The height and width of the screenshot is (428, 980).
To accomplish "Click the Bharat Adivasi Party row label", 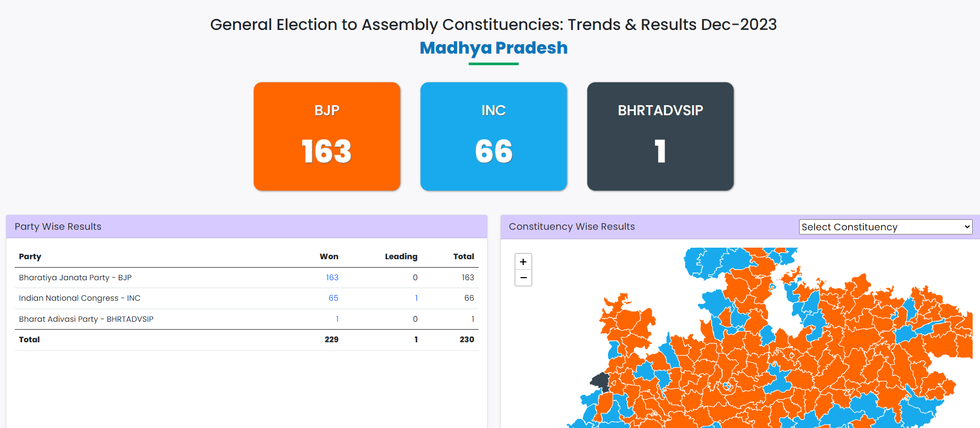I will click(86, 319).
